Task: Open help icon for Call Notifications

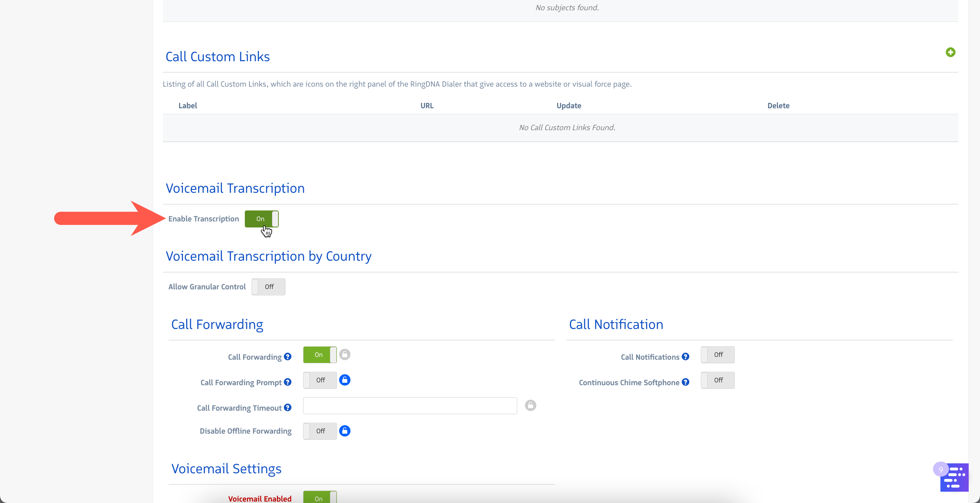Action: coord(686,357)
